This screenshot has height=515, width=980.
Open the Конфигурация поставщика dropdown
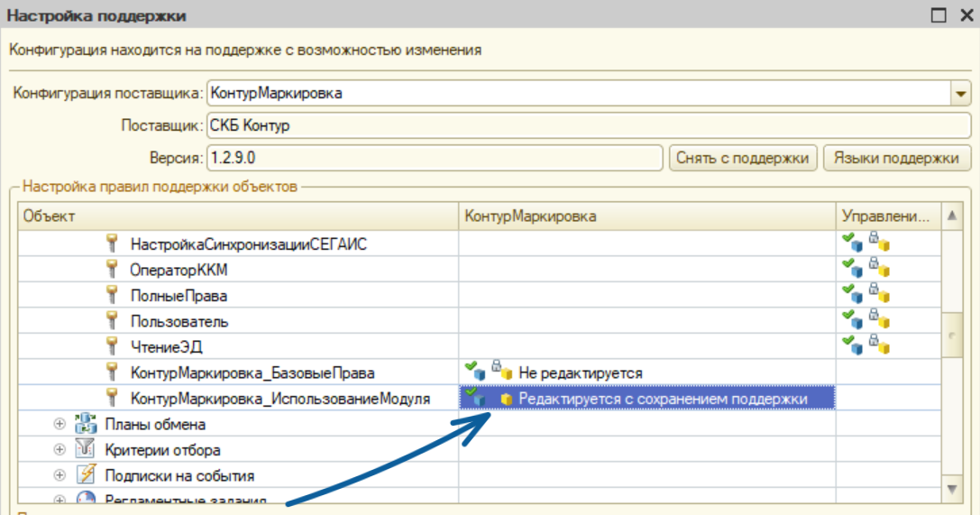(x=960, y=94)
